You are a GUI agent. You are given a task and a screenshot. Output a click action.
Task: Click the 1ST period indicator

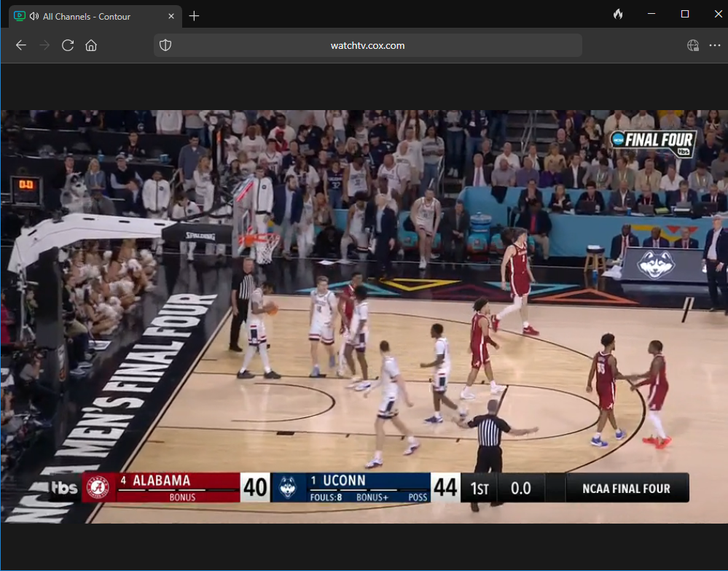point(480,489)
